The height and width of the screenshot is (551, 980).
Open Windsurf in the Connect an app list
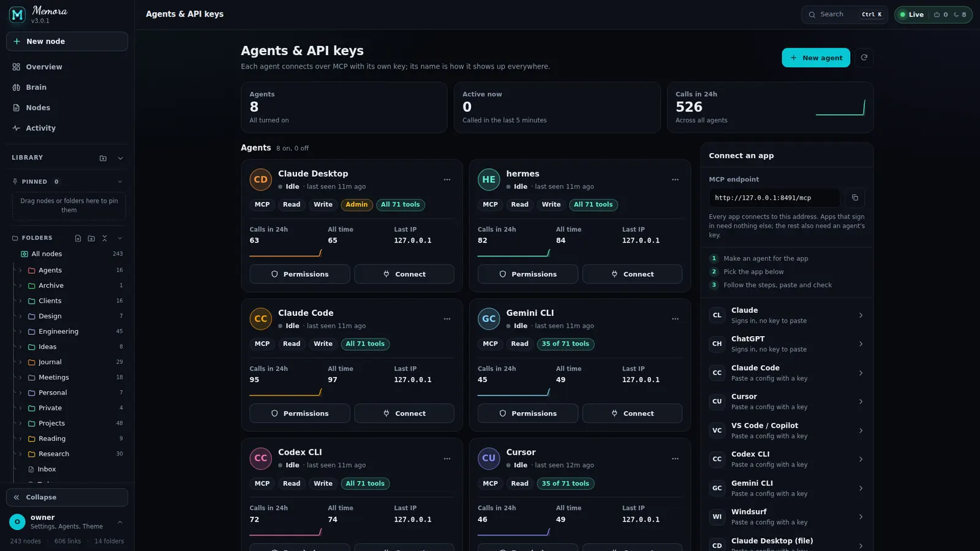coord(787,517)
